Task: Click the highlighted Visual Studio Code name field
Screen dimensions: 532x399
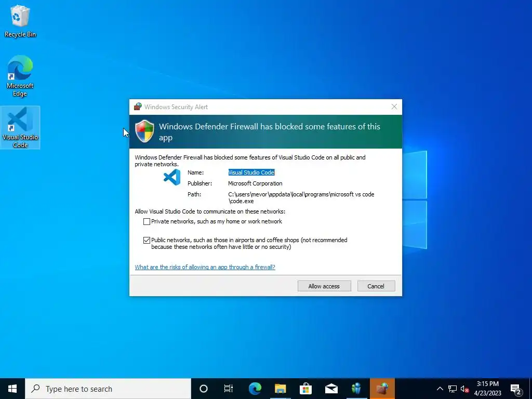Action: (251, 172)
